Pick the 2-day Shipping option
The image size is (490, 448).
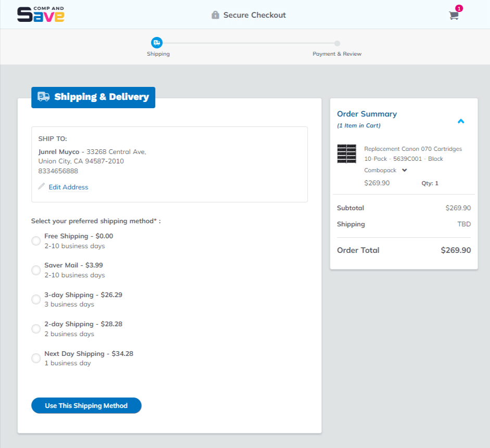pyautogui.click(x=36, y=329)
